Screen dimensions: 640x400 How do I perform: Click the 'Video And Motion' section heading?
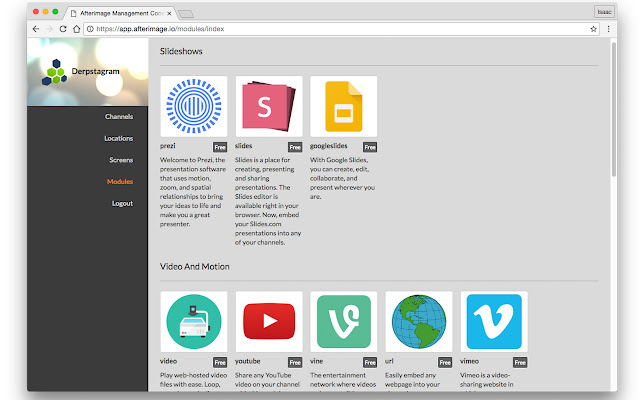click(195, 267)
